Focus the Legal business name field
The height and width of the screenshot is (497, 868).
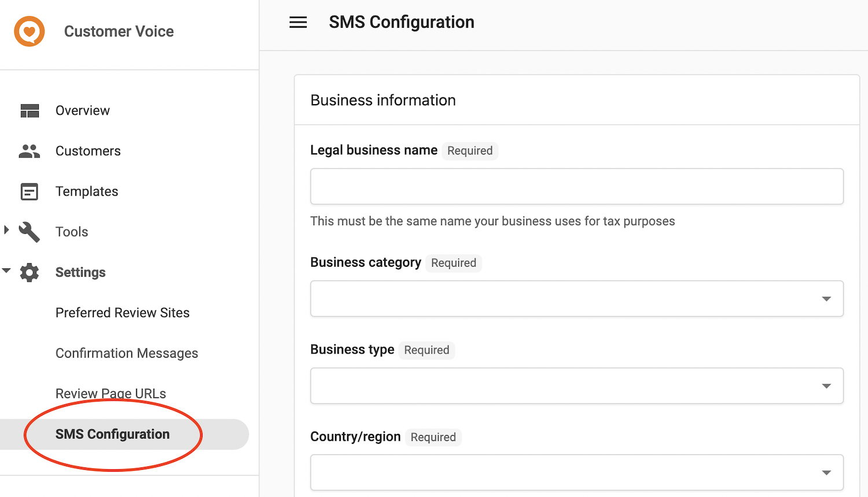tap(577, 186)
